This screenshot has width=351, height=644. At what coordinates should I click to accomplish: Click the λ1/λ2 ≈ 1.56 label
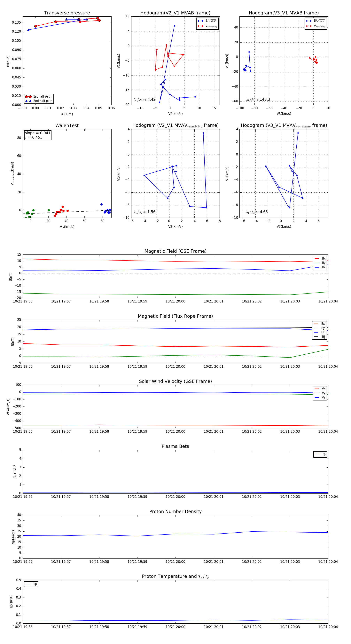point(144,212)
